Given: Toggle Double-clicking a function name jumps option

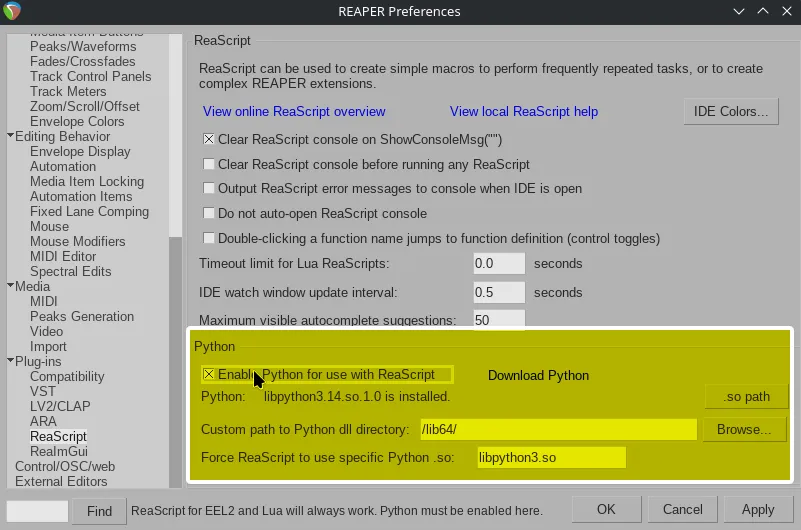Looking at the screenshot, I should [208, 238].
